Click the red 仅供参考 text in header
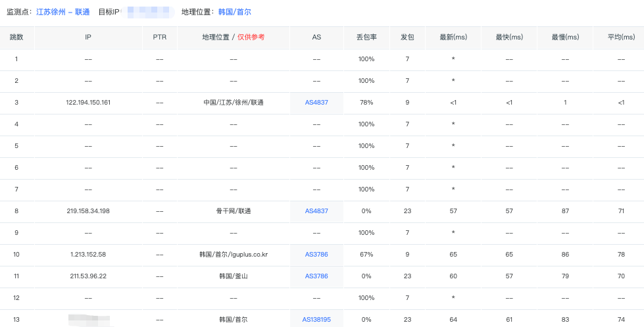644x327 pixels. pyautogui.click(x=251, y=38)
